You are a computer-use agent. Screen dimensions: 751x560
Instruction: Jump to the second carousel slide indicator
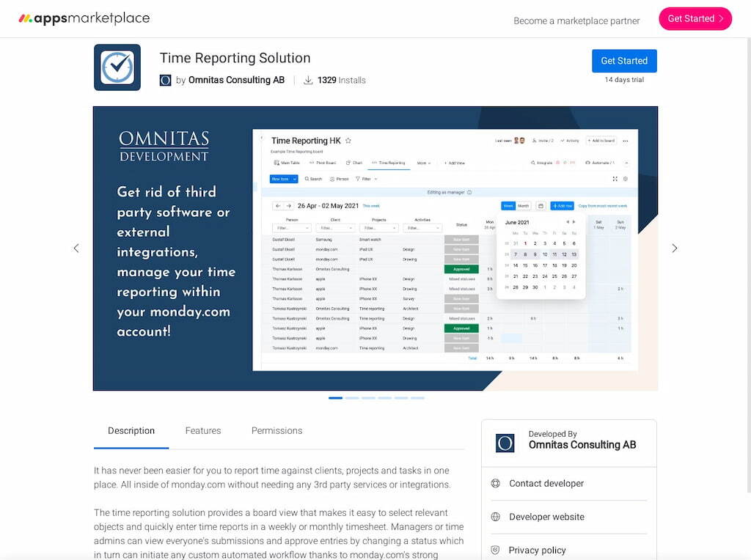352,398
